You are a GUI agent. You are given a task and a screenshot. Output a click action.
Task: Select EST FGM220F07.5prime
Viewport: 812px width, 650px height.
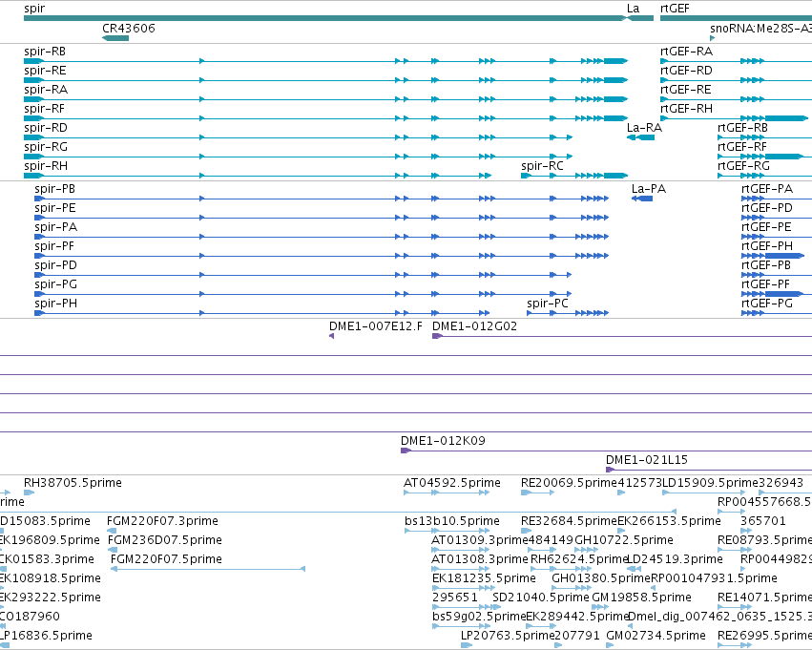208,569
